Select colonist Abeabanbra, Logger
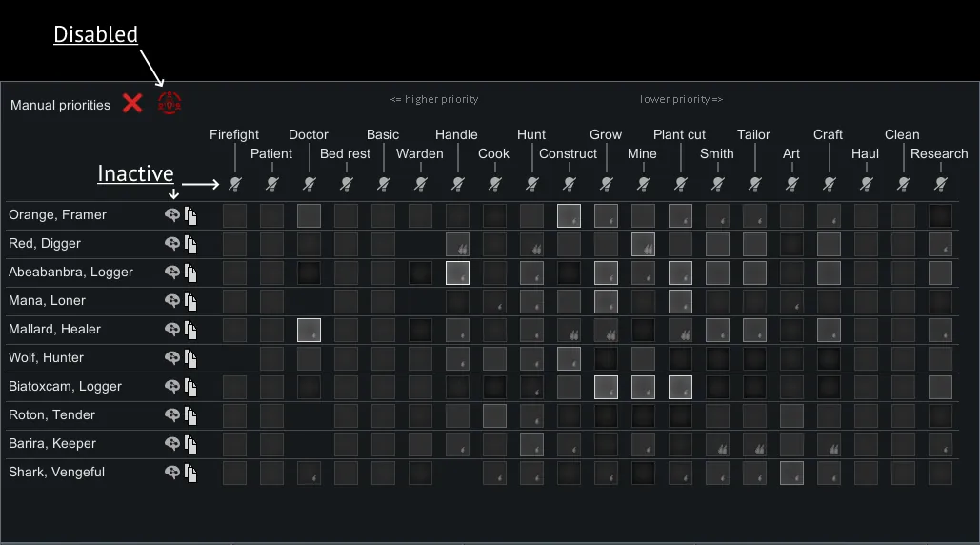Screen dimensions: 980x545 point(70,272)
